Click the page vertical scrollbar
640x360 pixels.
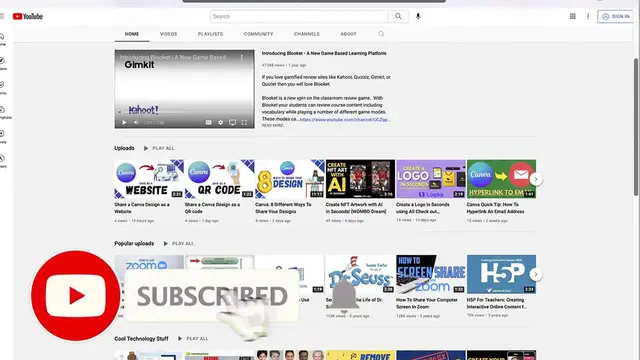coord(636,127)
